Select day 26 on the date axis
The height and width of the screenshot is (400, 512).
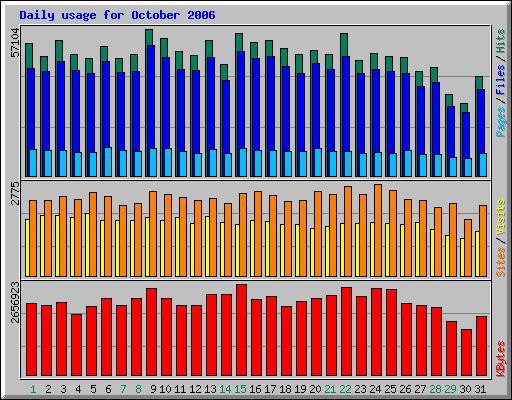pyautogui.click(x=405, y=389)
